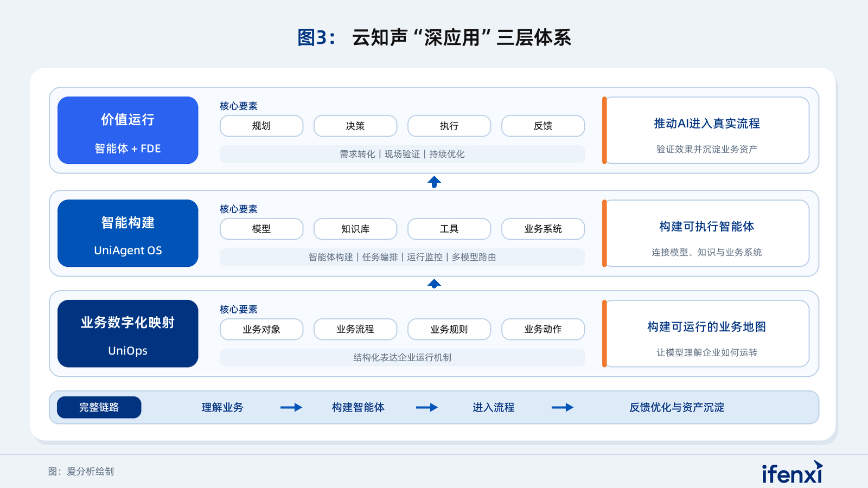Click the 业务动作 pill
The width and height of the screenshot is (868, 488).
tap(543, 329)
